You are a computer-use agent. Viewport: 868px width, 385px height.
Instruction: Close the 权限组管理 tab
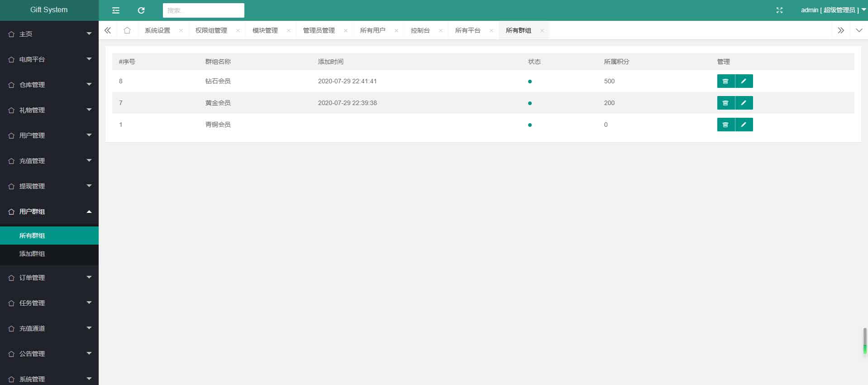[238, 30]
